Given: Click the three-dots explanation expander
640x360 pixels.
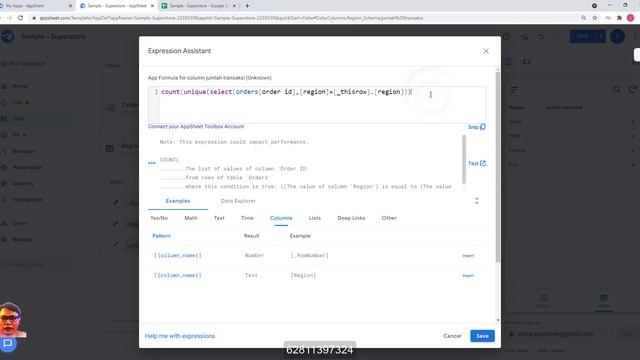Looking at the screenshot, I should point(152,163).
